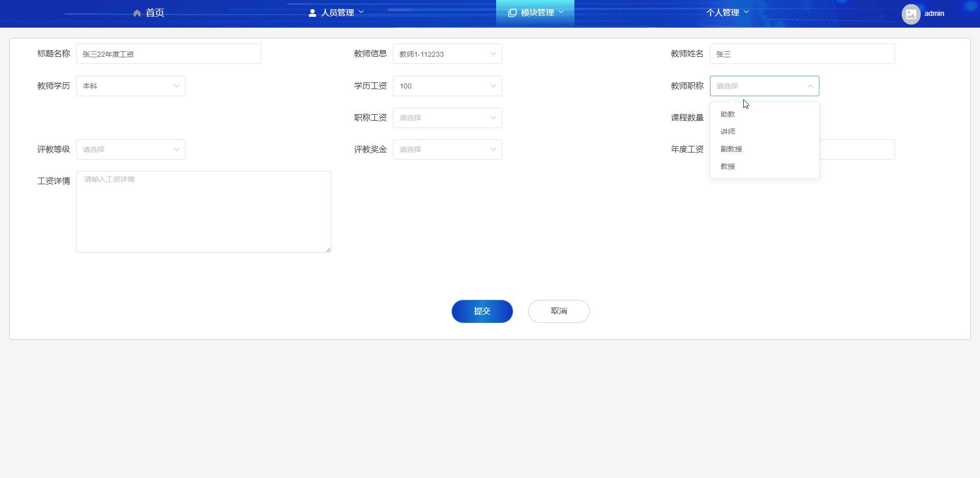
Task: Click the module icon beside 模块管理
Action: (512, 13)
